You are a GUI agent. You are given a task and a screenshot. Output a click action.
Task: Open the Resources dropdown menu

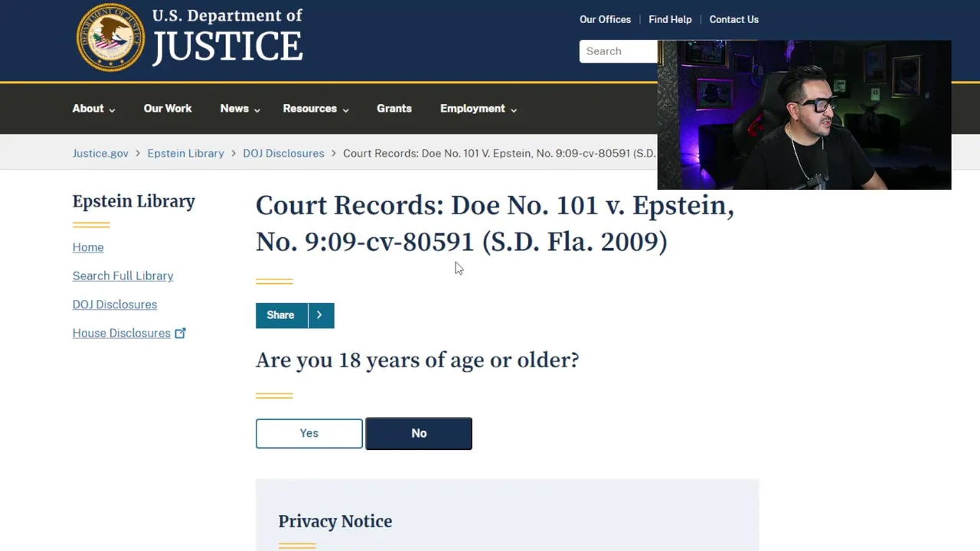315,109
